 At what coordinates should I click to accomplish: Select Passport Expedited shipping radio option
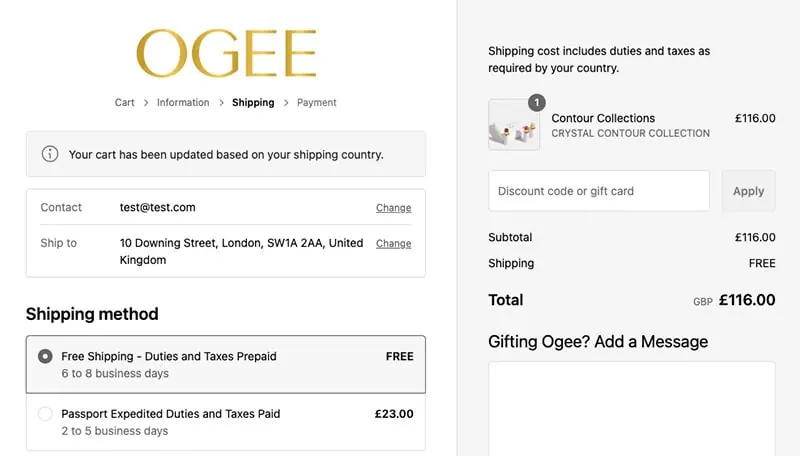tap(45, 414)
